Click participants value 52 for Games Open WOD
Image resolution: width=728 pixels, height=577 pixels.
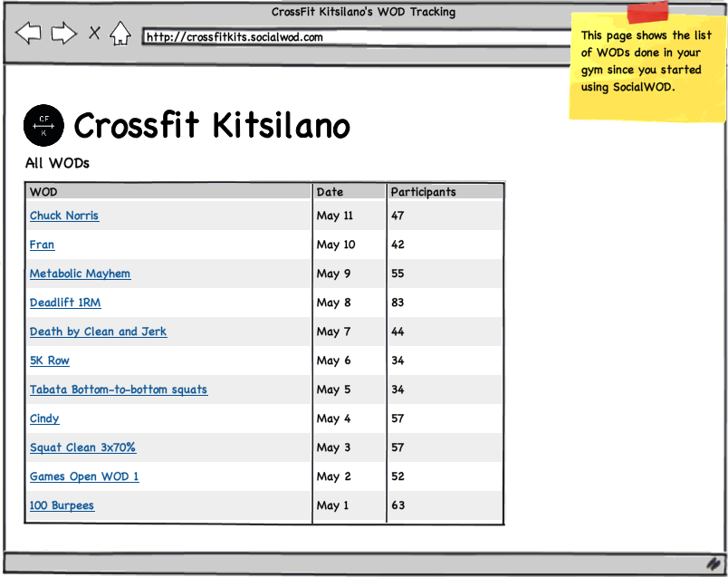(398, 476)
